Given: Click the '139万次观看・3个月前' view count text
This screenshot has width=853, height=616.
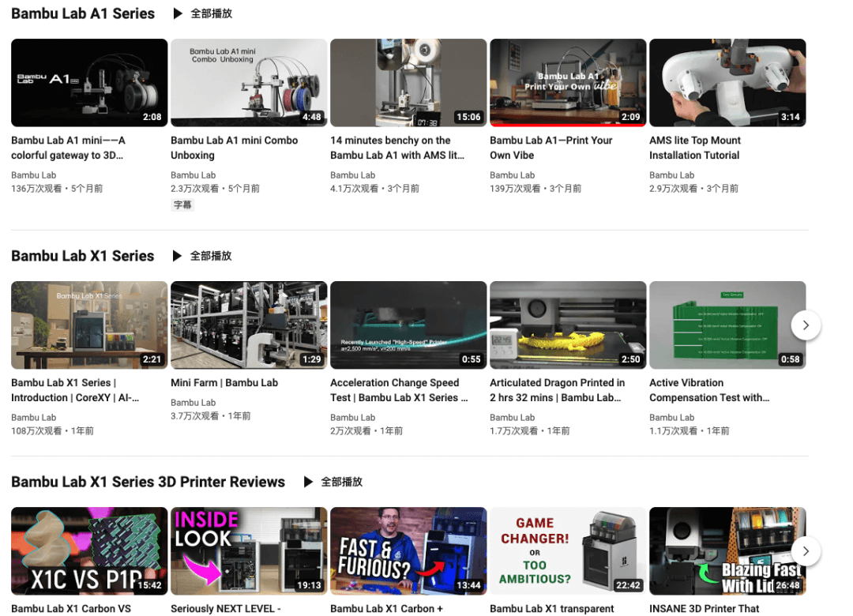Looking at the screenshot, I should pos(535,189).
